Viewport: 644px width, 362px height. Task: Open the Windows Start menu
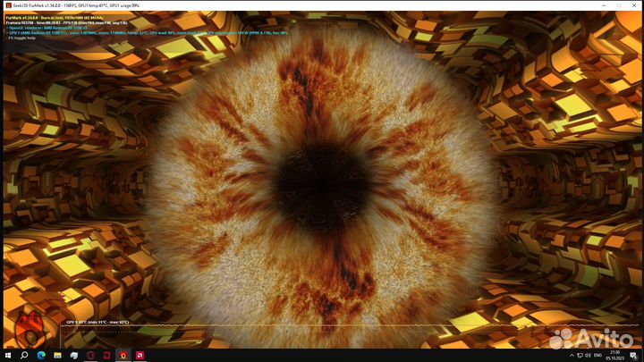[7, 355]
